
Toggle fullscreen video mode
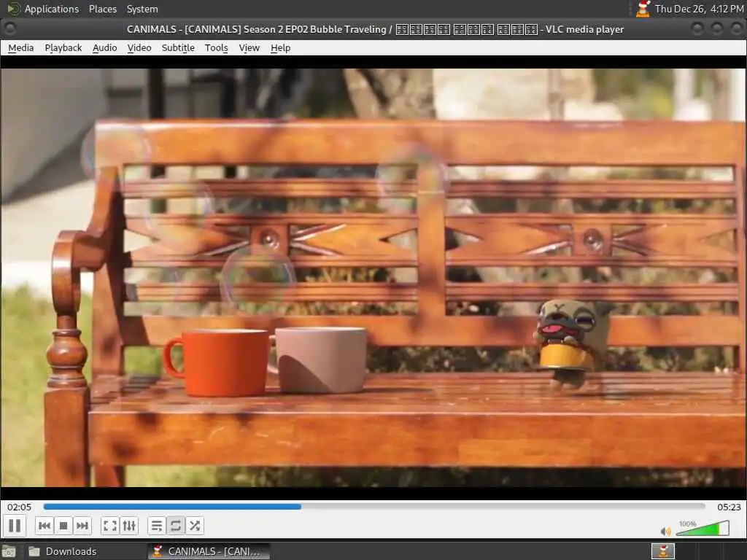pos(110,526)
